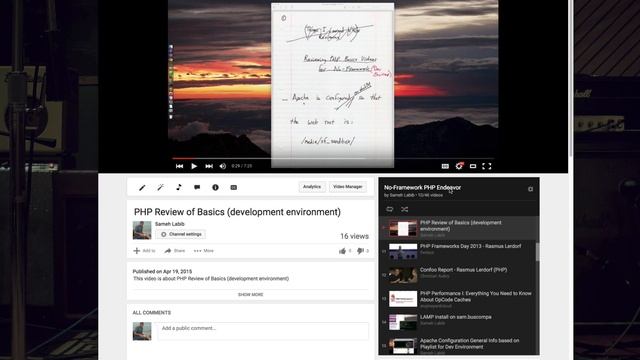Click the Share button

tap(174, 251)
